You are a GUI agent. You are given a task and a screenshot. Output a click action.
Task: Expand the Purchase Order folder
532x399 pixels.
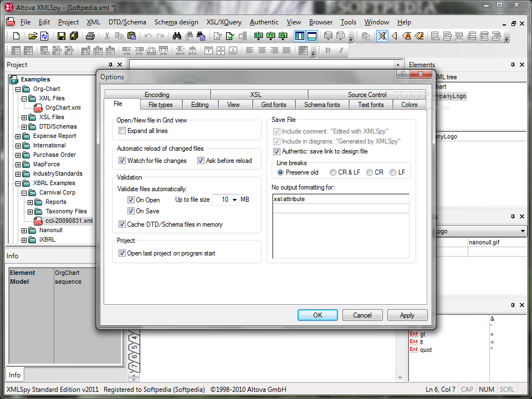click(x=18, y=155)
